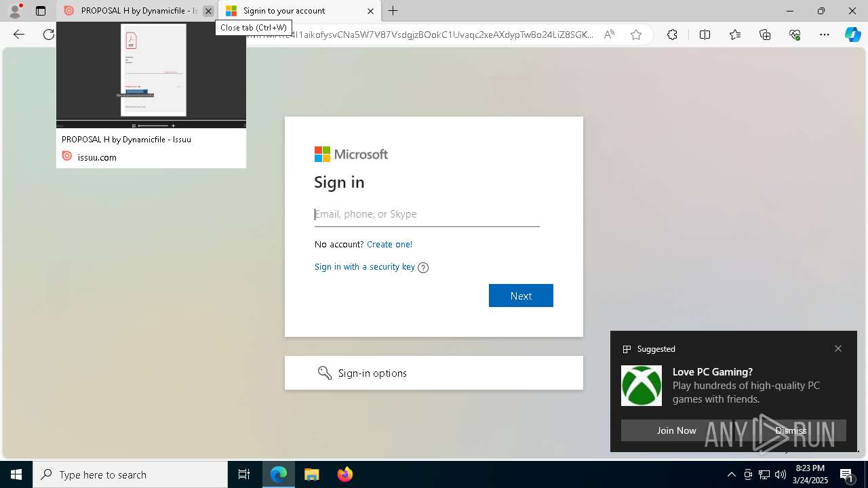Open the Action Center notifications icon
This screenshot has height=488, width=868.
(x=848, y=474)
